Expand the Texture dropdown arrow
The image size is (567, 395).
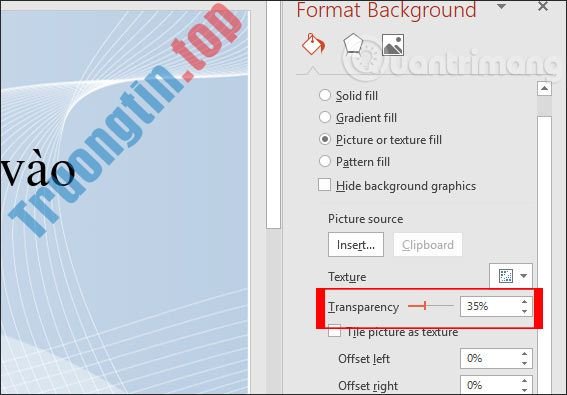523,276
